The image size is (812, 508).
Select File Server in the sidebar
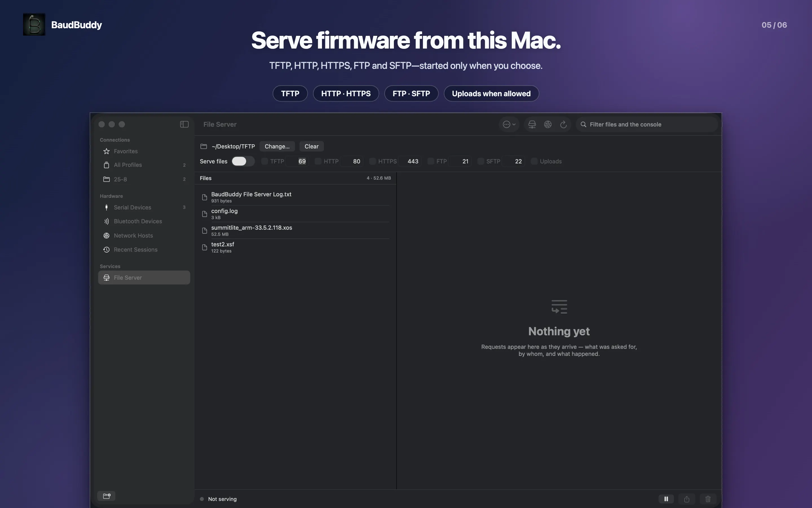pyautogui.click(x=144, y=277)
